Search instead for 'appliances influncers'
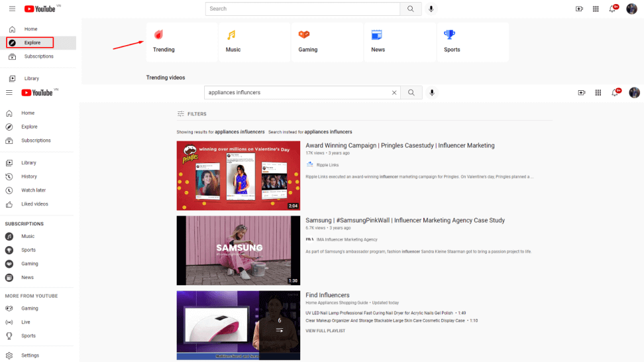644x362 pixels. (x=328, y=132)
